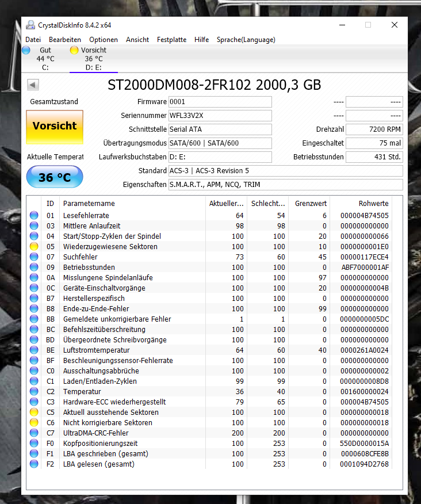
Task: Open the Festplatte menu
Action: click(x=171, y=40)
